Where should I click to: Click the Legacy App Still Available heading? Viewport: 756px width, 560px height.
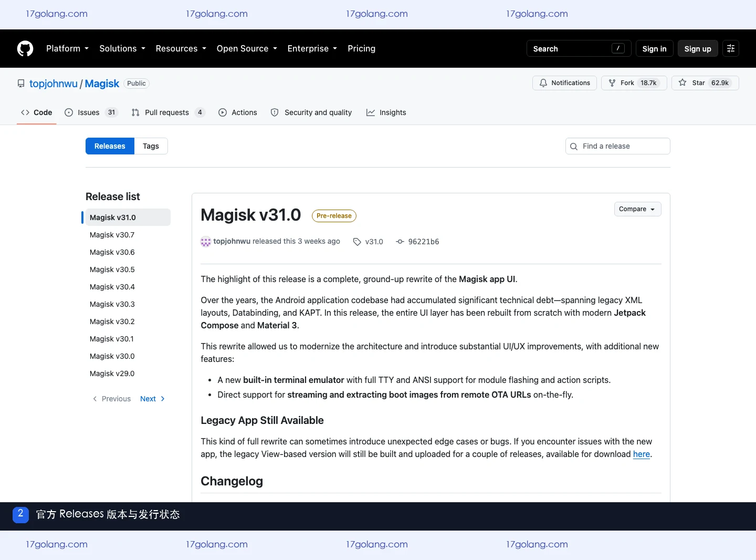click(262, 420)
